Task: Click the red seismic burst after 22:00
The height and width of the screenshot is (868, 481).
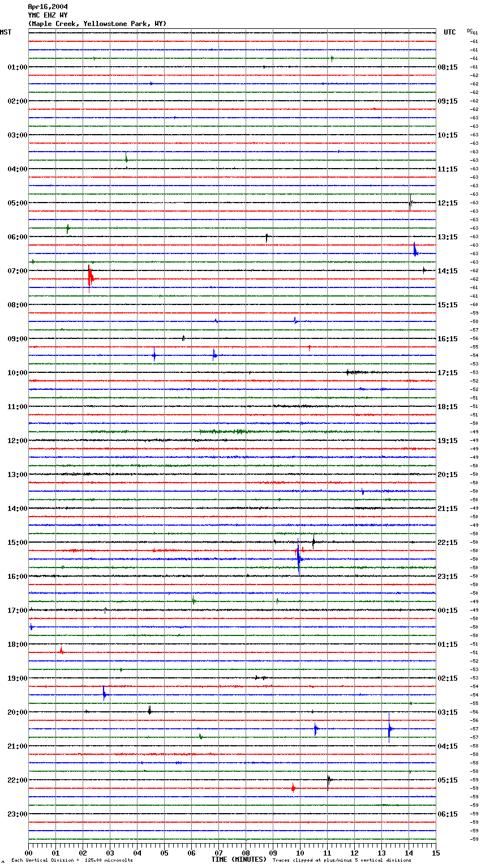Action: tap(293, 788)
